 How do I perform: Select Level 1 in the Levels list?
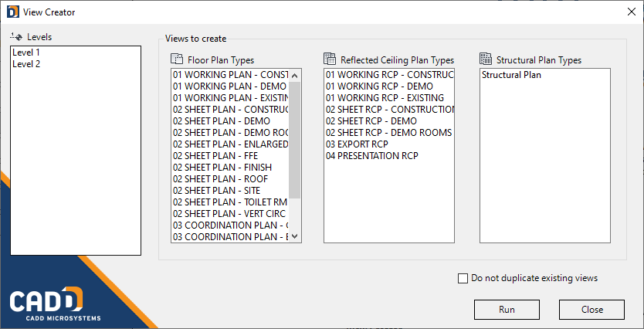76,53
